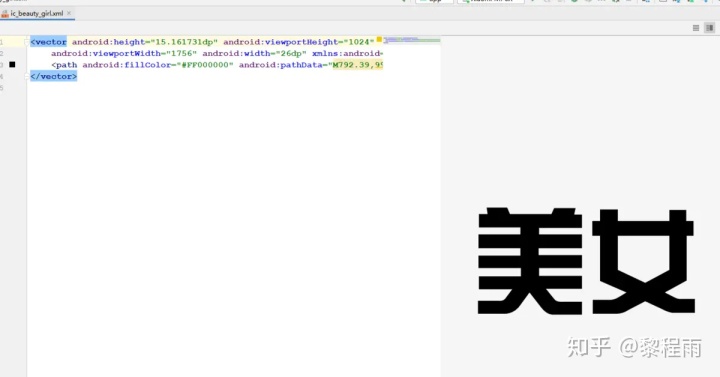Click the "15.161731dp" height value

click(x=184, y=42)
